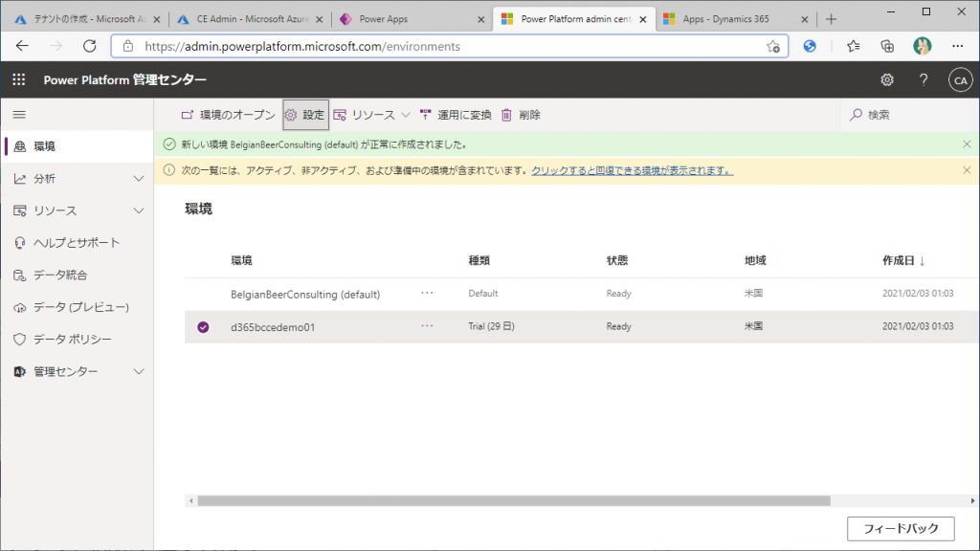
Task: Click 削除 to delete the environment
Action: [522, 115]
